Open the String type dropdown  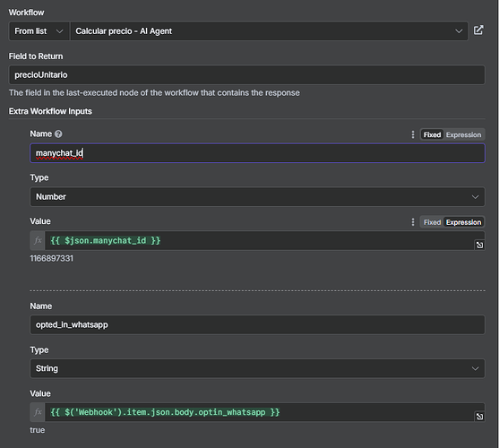pyautogui.click(x=257, y=368)
